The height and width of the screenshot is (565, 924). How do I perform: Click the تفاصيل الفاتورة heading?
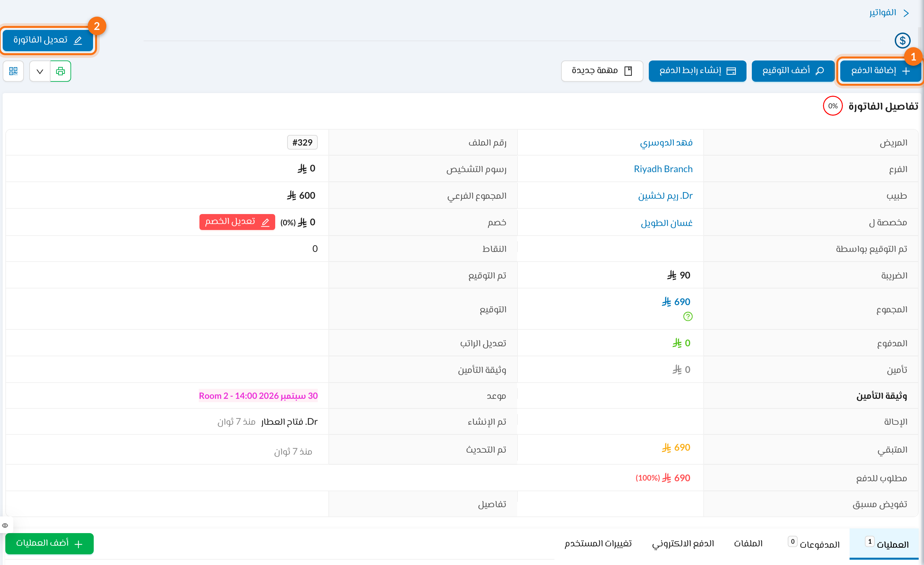[x=883, y=106]
